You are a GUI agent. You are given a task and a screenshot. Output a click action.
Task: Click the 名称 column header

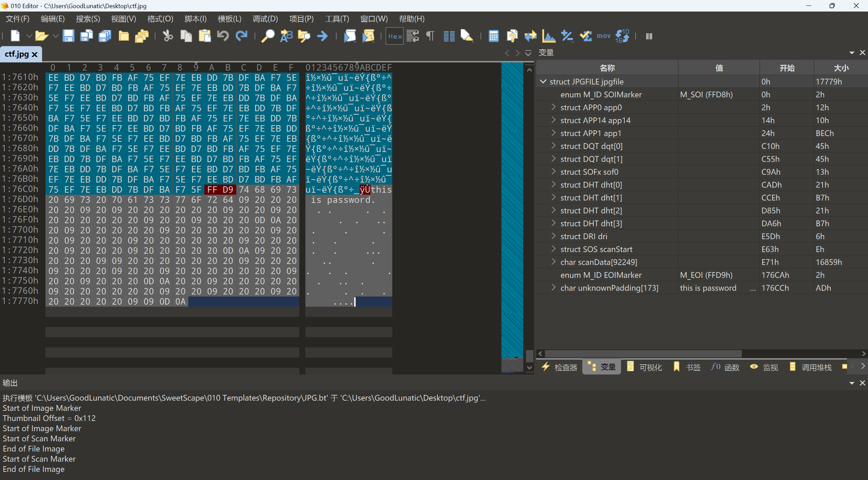[607, 68]
